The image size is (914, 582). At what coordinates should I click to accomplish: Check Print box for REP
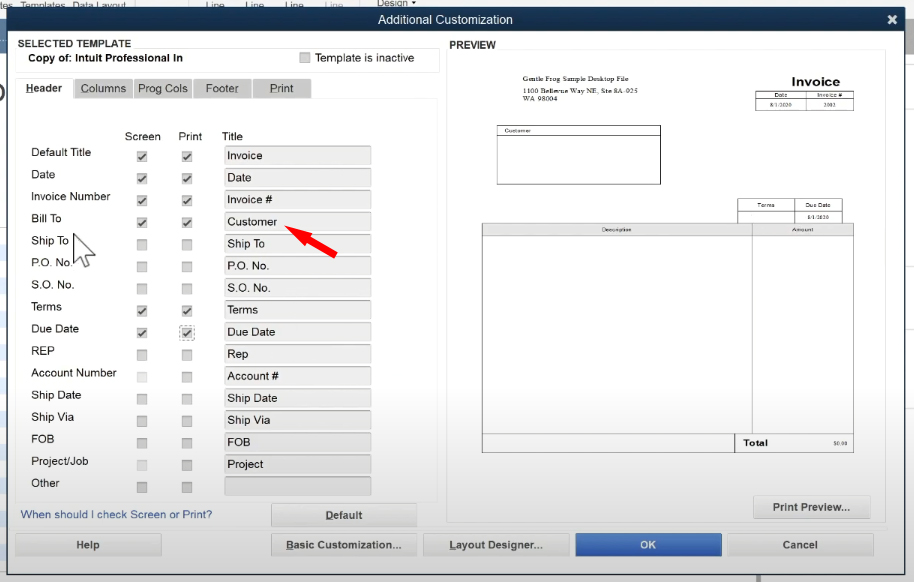[x=187, y=355]
